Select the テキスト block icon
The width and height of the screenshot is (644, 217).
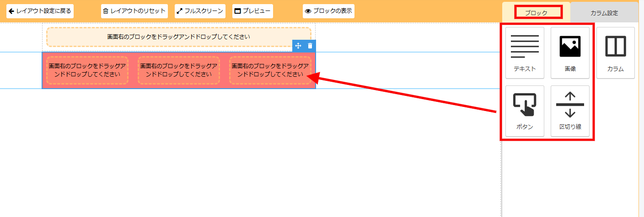coord(525,53)
